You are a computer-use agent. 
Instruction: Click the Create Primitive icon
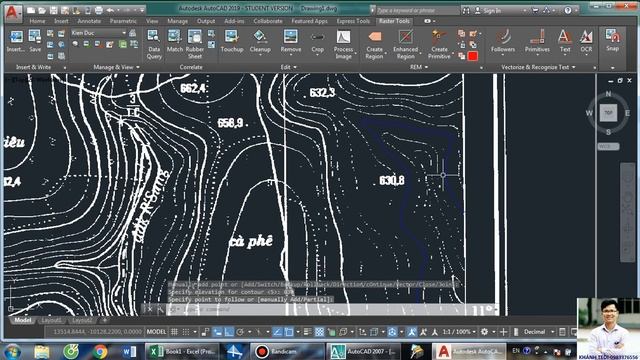coord(439,38)
